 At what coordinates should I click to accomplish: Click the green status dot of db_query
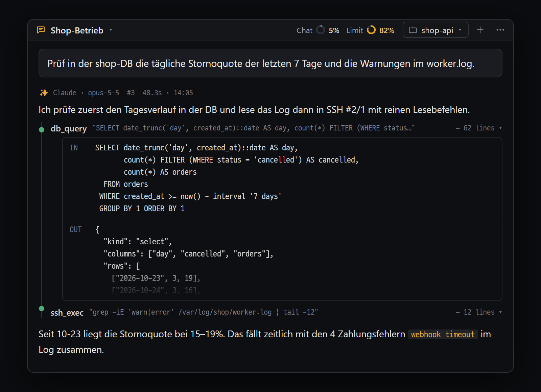[42, 129]
